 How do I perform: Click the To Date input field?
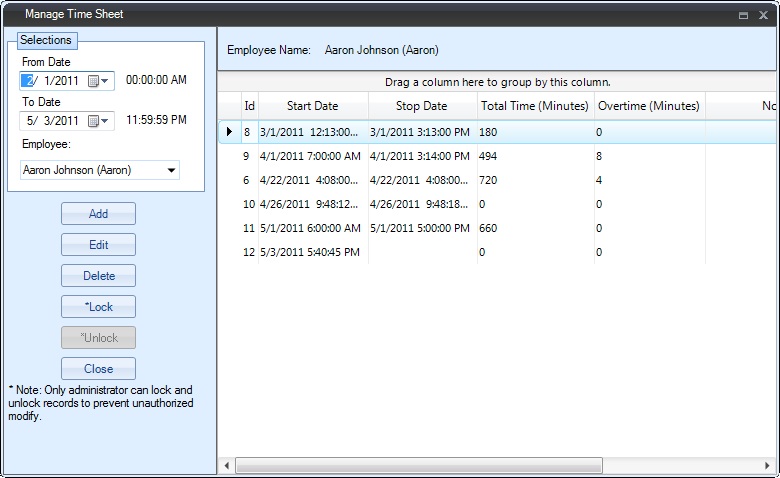point(55,121)
